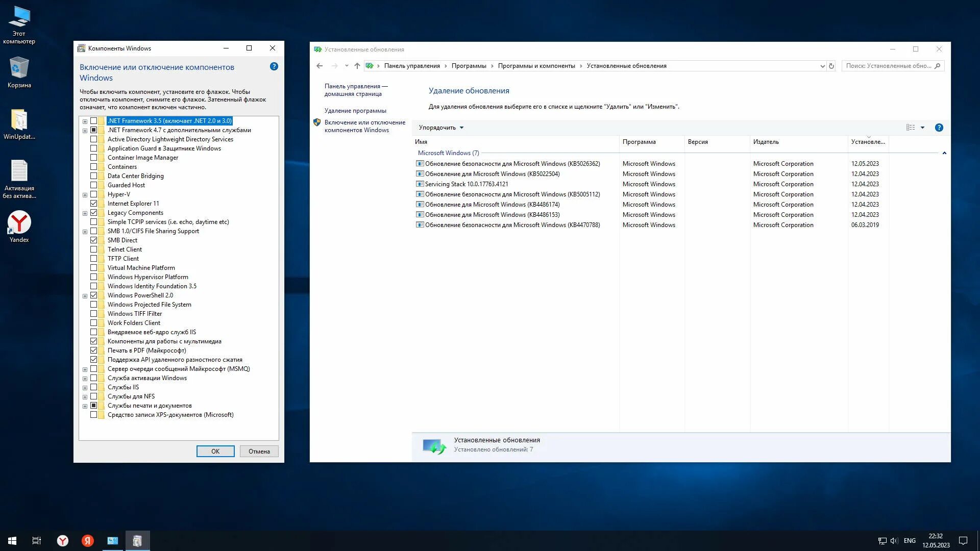Screen dimensions: 980x551
Task: Select the Yandex search taskbar icon
Action: pyautogui.click(x=87, y=540)
